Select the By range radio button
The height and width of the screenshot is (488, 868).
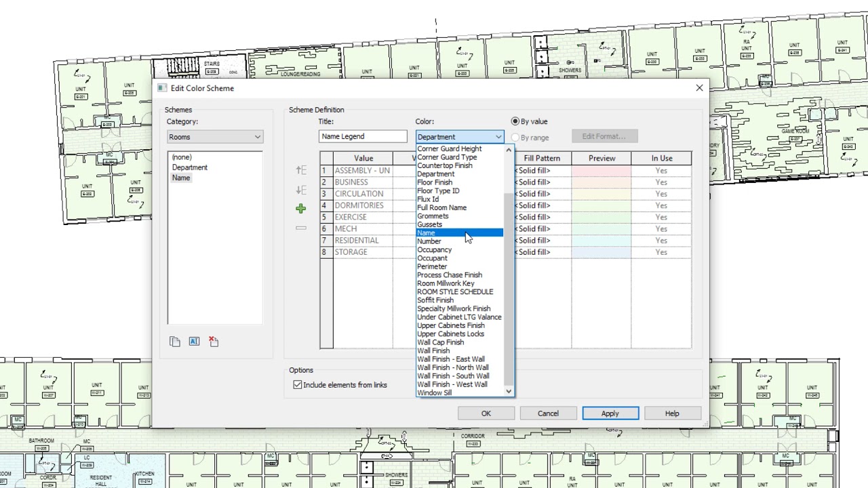point(515,138)
